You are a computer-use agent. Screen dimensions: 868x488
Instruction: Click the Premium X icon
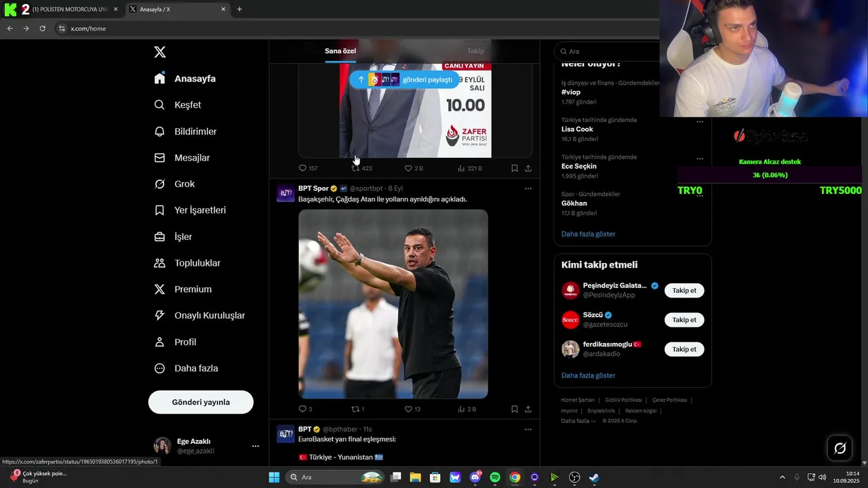159,289
